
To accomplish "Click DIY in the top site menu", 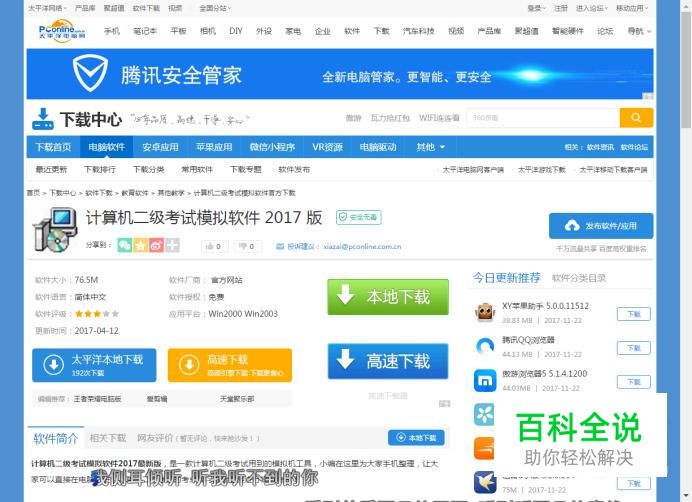I will [x=236, y=31].
